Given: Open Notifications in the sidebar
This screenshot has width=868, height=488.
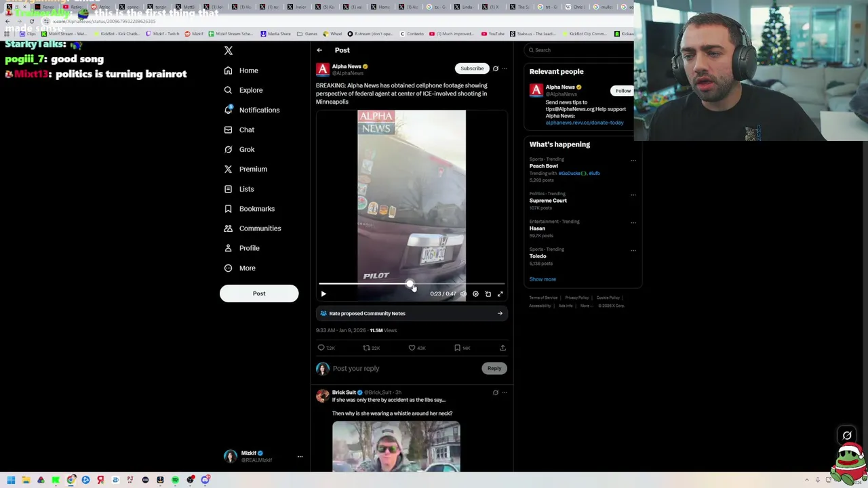Looking at the screenshot, I should (x=251, y=110).
